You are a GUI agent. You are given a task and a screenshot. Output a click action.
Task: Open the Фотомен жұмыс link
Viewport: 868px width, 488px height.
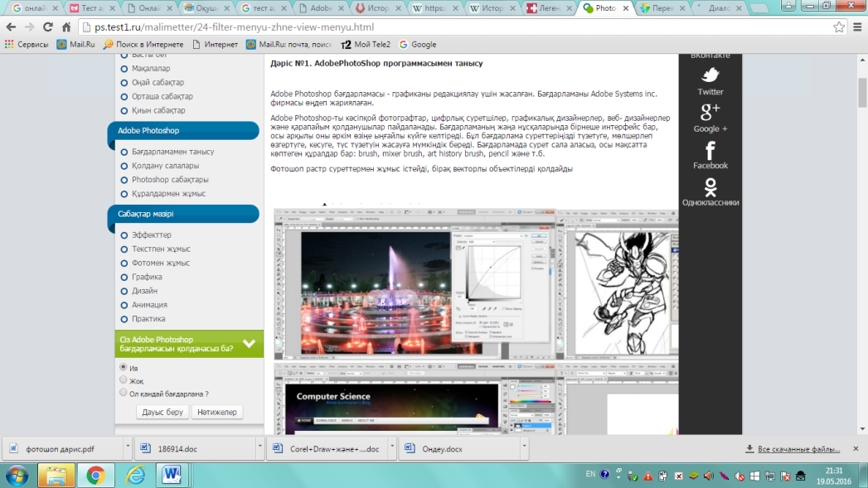pyautogui.click(x=161, y=263)
